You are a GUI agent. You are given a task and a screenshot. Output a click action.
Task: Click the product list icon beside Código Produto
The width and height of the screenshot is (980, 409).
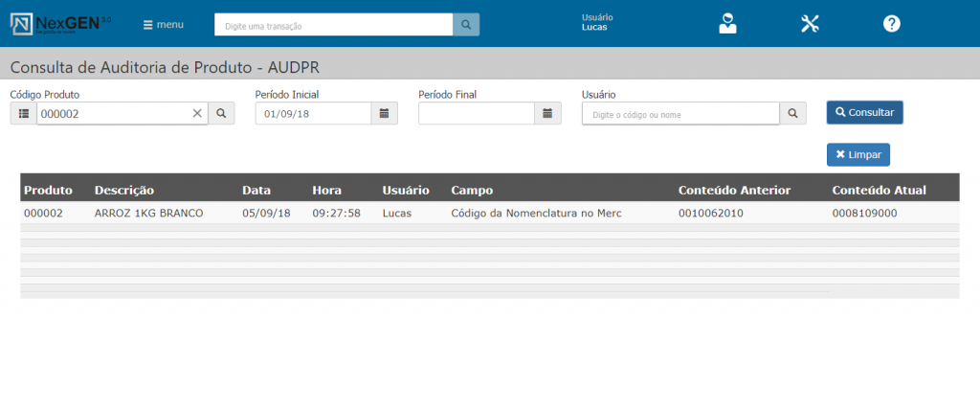pyautogui.click(x=24, y=114)
